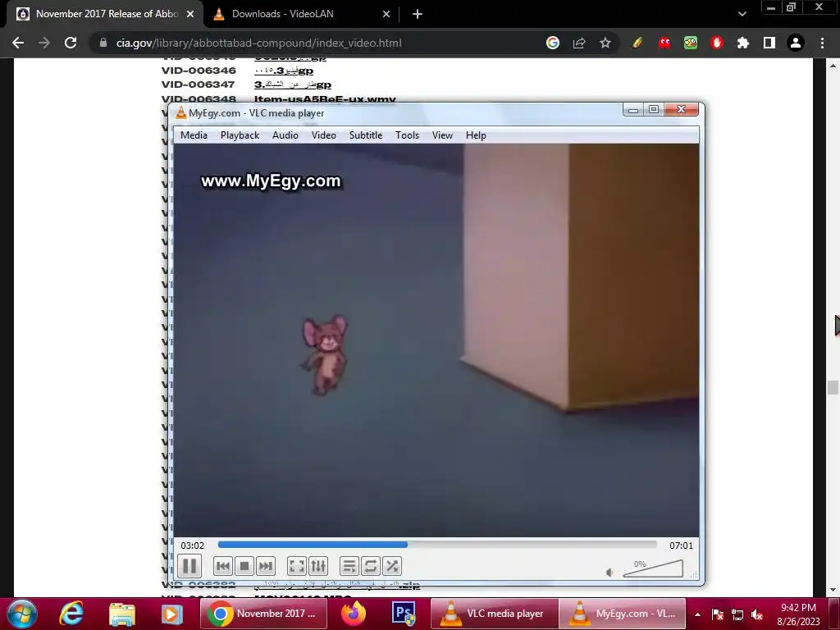
Task: Open the Video menu
Action: (323, 135)
